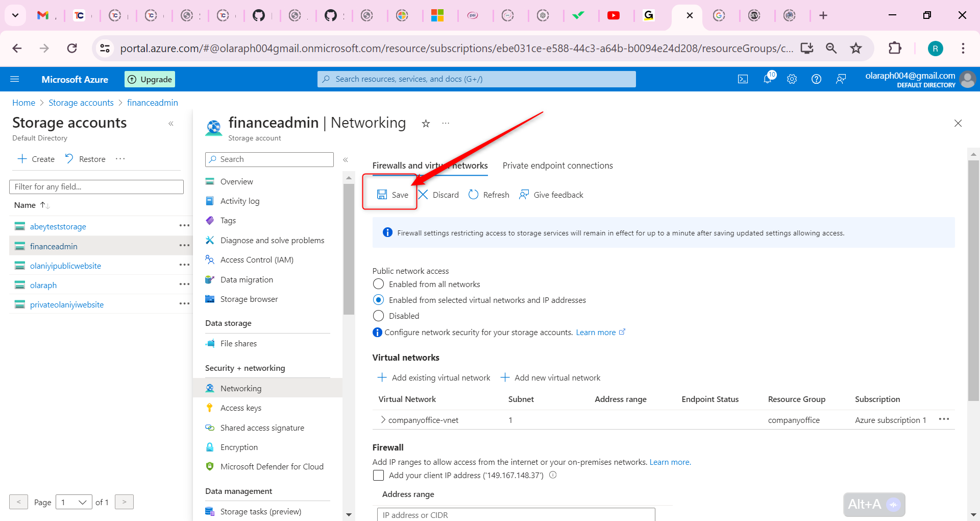Create a new storage account
The image size is (980, 521).
(36, 159)
